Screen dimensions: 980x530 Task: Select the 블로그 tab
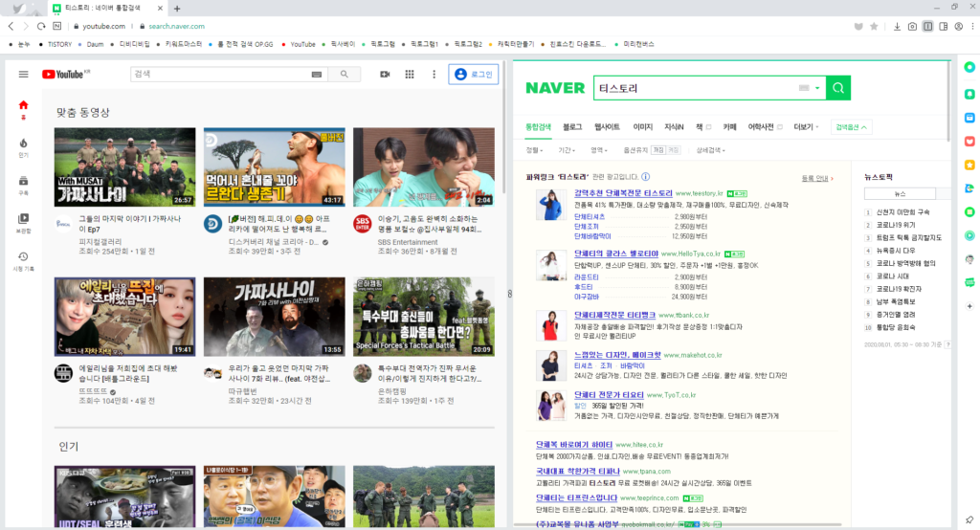[572, 127]
